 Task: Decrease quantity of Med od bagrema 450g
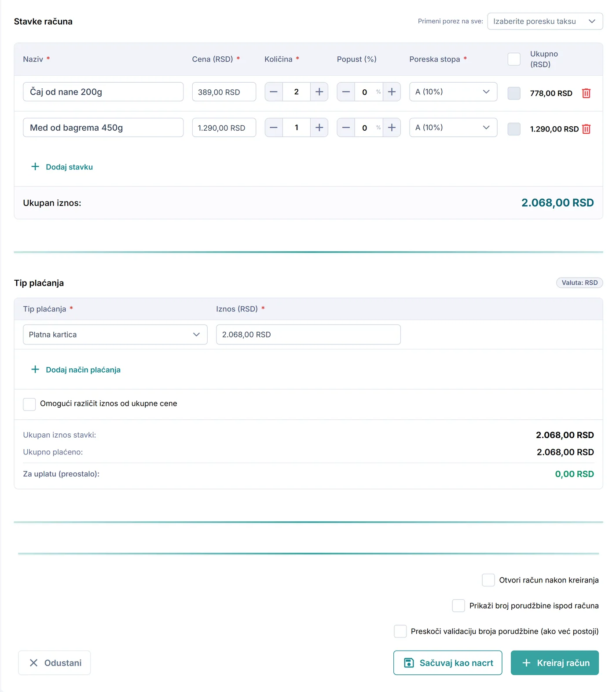[274, 127]
